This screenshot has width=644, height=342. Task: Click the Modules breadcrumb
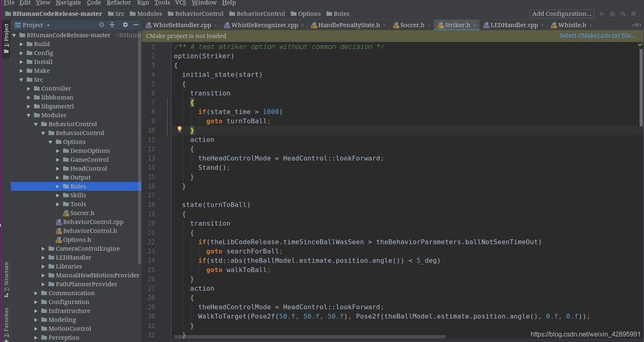coord(146,14)
